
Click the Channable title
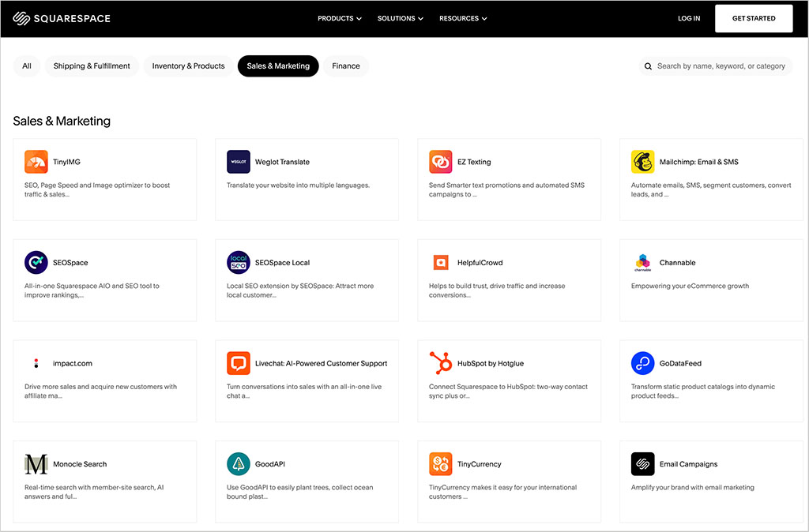[677, 262]
